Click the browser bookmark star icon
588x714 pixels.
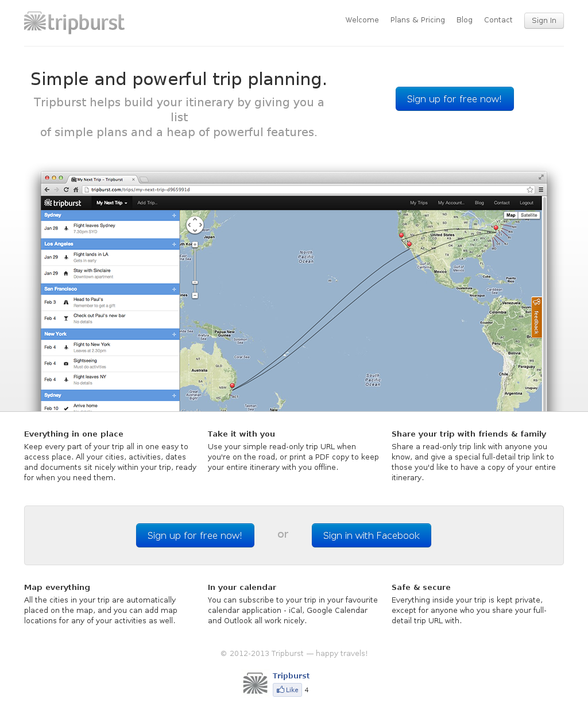[529, 190]
